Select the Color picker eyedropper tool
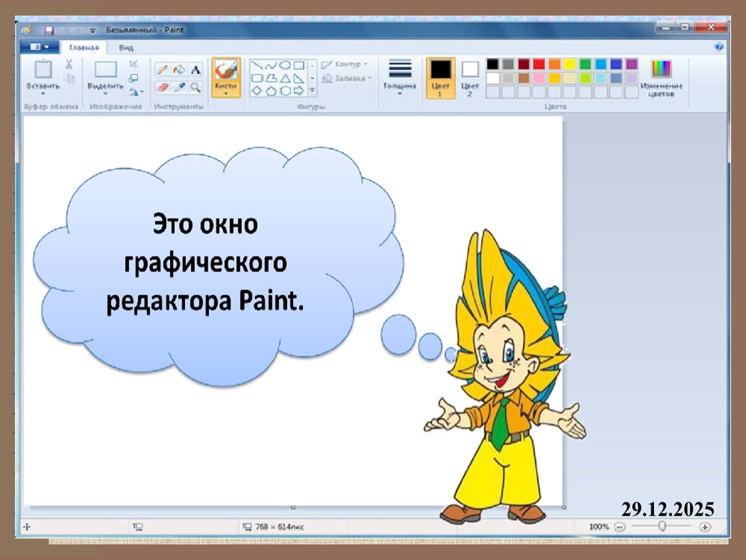This screenshot has height=560, width=746. click(179, 87)
